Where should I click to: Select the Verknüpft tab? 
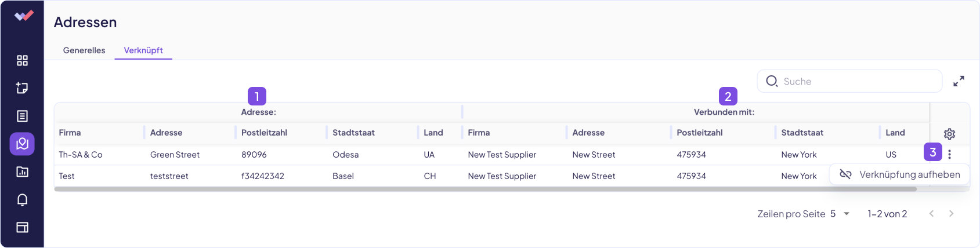pyautogui.click(x=143, y=50)
